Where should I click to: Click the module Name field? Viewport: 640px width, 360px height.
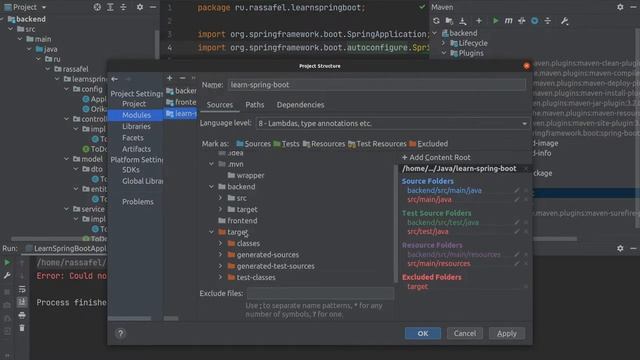click(377, 85)
